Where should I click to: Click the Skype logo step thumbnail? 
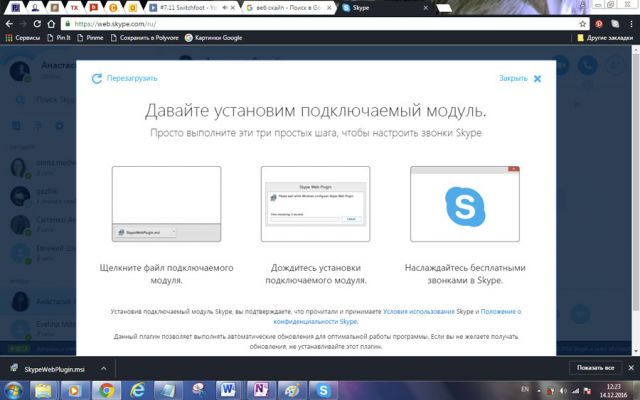pyautogui.click(x=465, y=204)
